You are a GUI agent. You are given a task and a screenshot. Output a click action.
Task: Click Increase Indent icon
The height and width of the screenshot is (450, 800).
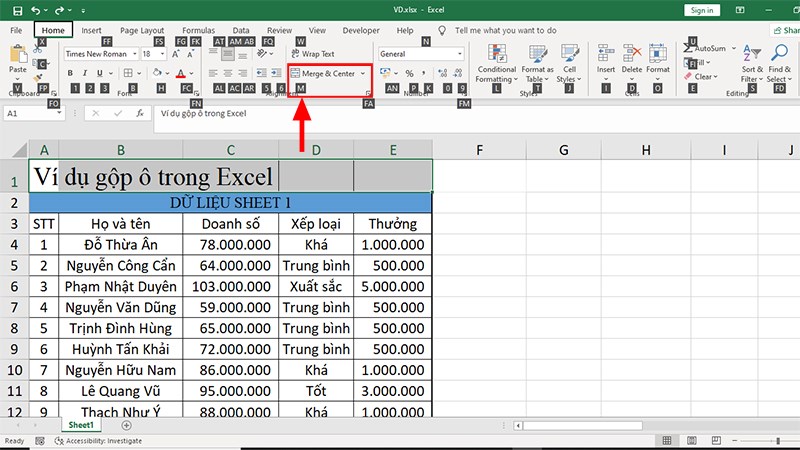pos(276,73)
